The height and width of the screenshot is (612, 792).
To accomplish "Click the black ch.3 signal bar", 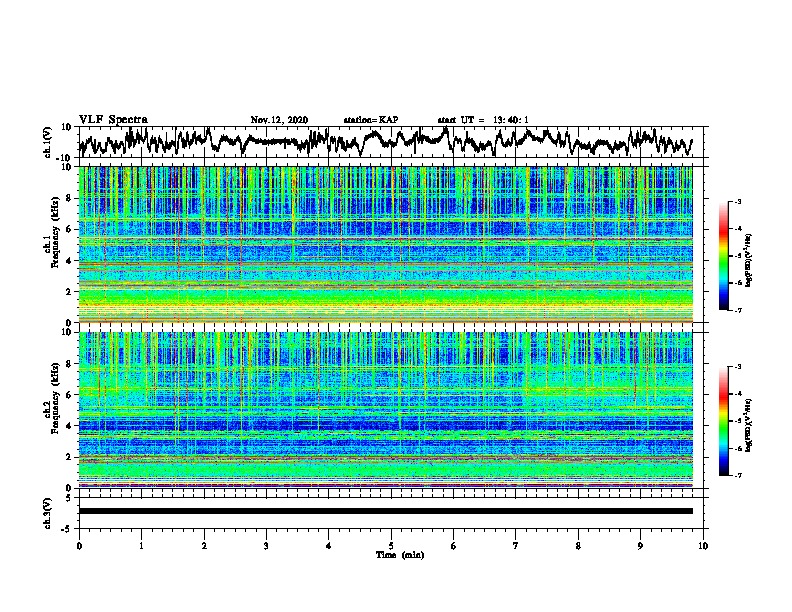I will [x=385, y=511].
